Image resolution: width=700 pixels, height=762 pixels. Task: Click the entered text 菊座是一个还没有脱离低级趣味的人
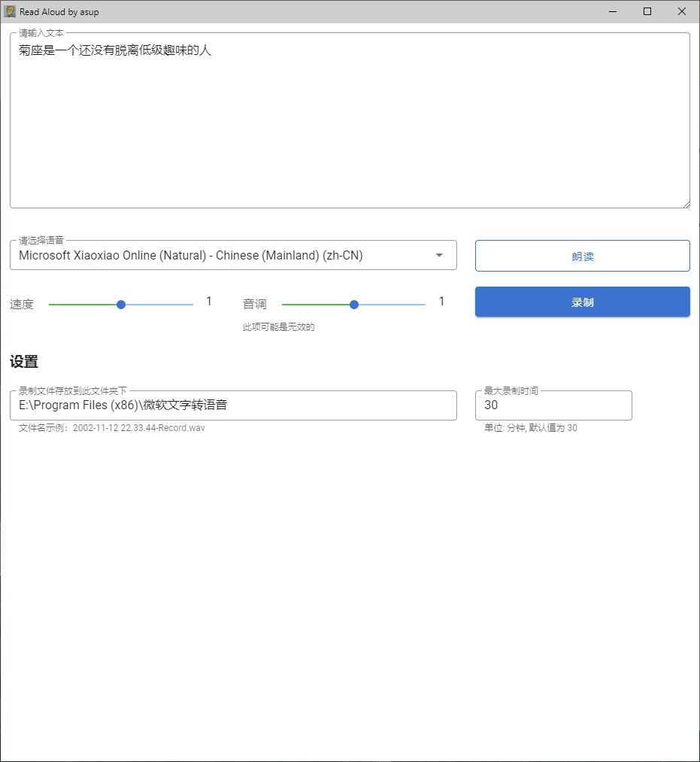click(x=115, y=50)
